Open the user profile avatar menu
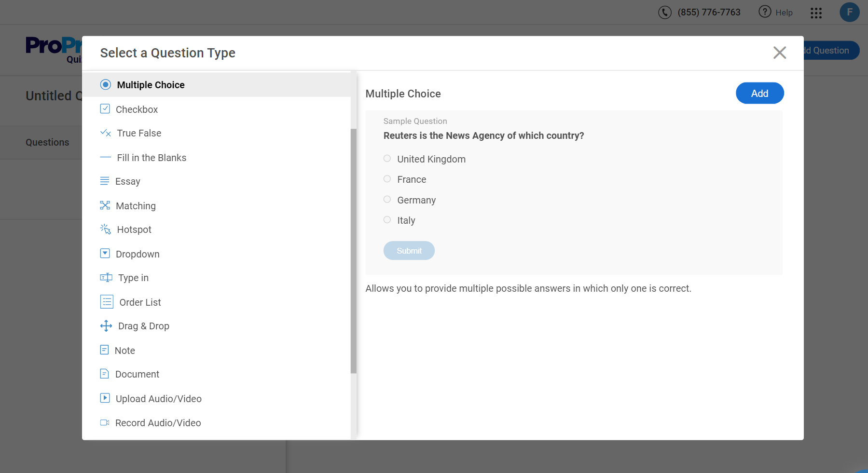 pyautogui.click(x=849, y=13)
